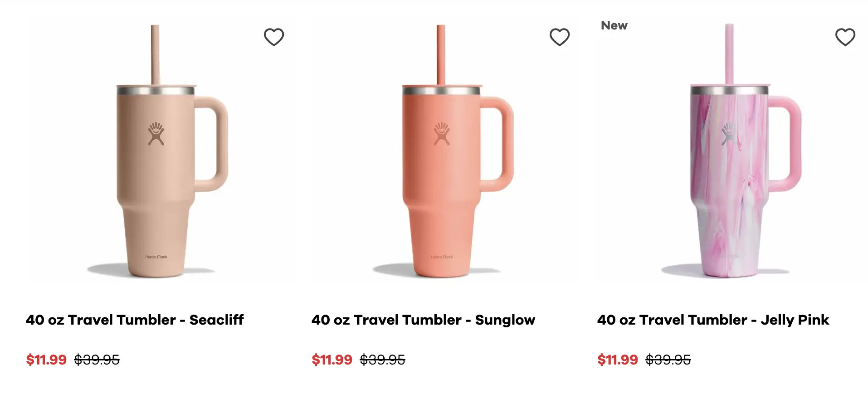Click the Hydro Flask logo on Seacliff tumbler

point(156,133)
